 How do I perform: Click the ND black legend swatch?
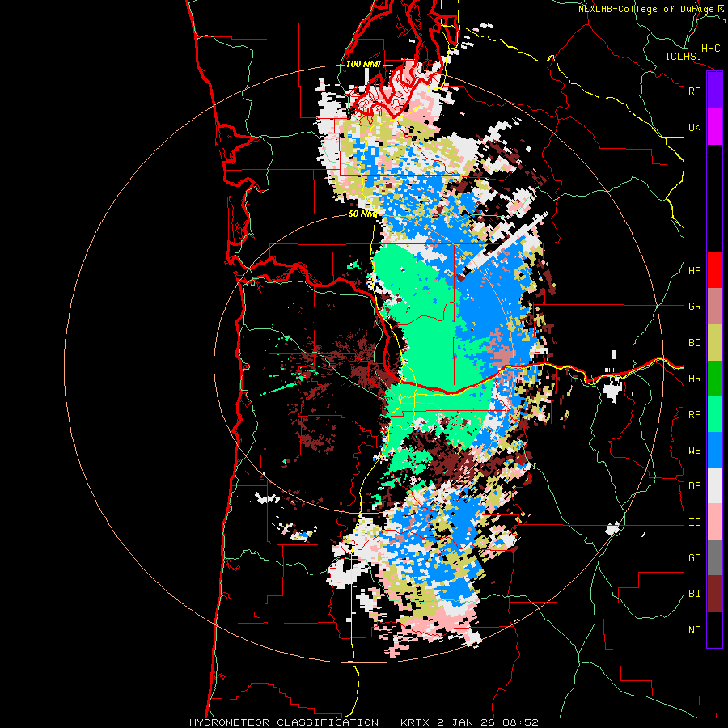pos(714,629)
